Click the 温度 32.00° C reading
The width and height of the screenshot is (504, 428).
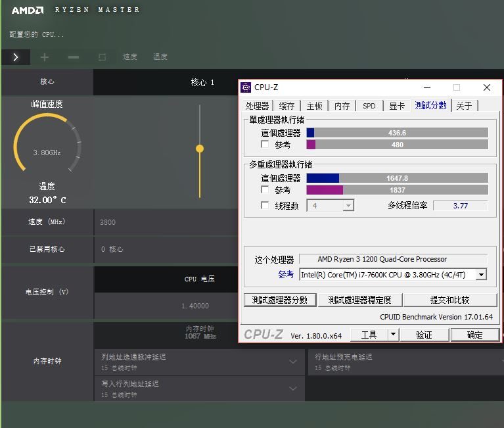(x=47, y=200)
